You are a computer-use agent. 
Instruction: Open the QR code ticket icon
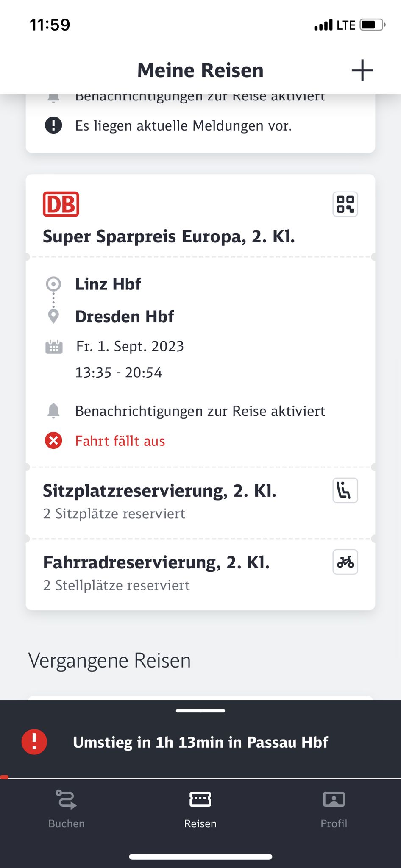[345, 204]
